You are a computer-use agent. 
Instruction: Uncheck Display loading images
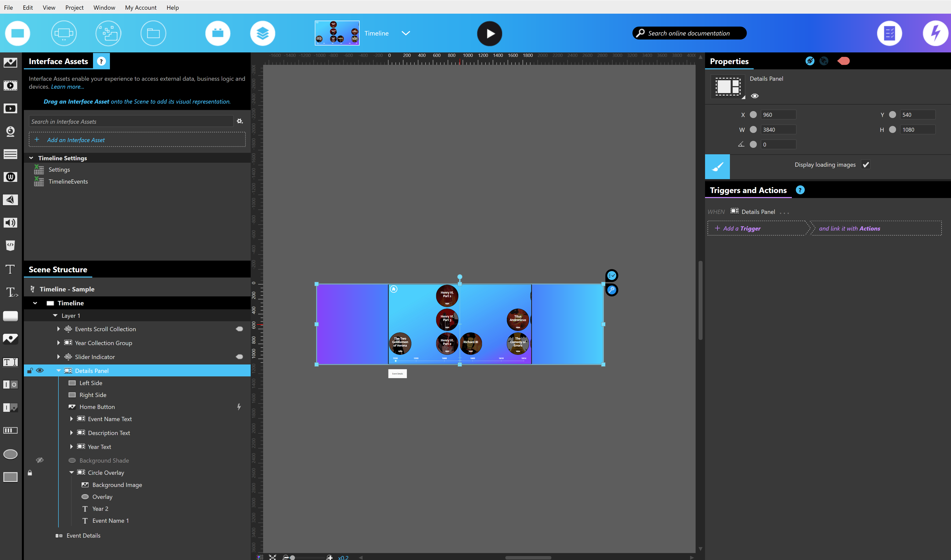pos(866,164)
